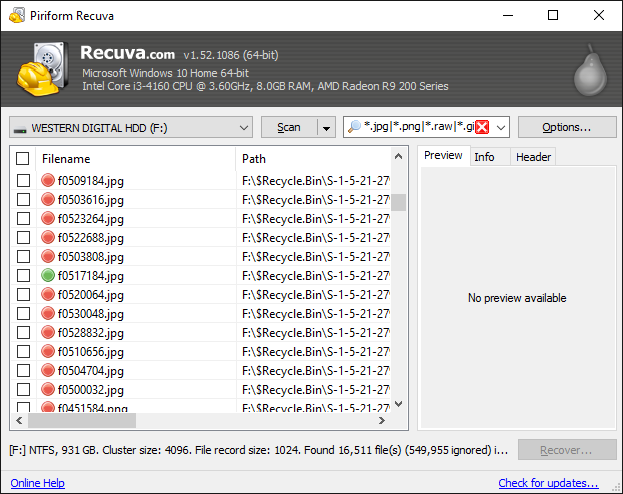
Task: Start a scan with the Scan button
Action: (289, 127)
